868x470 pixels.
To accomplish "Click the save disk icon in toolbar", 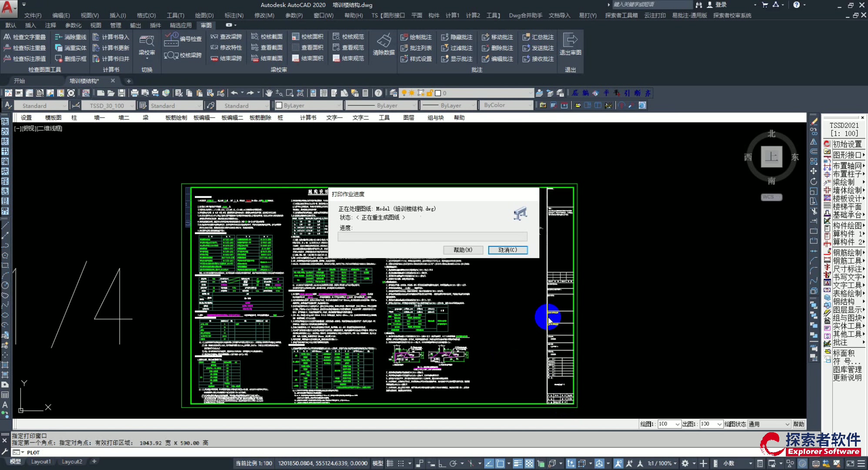I will [x=122, y=93].
